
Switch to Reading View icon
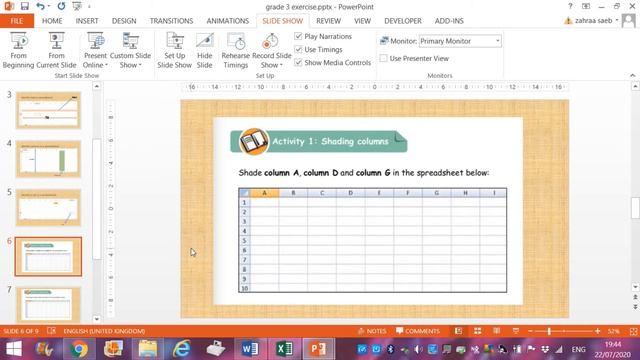(496, 331)
